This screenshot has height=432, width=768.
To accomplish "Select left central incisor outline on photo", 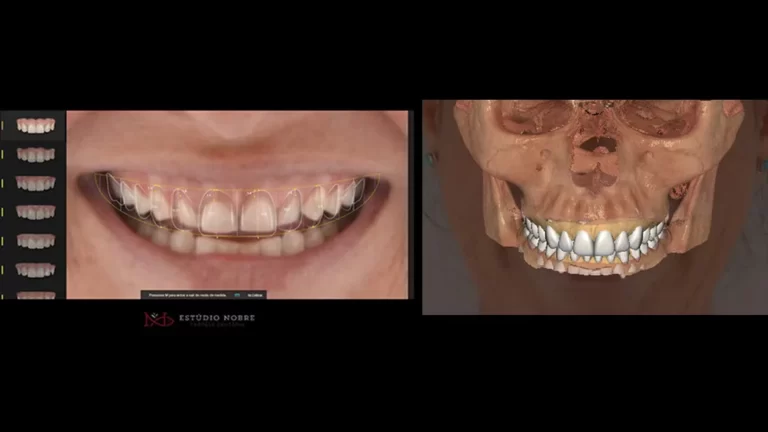I will point(218,212).
